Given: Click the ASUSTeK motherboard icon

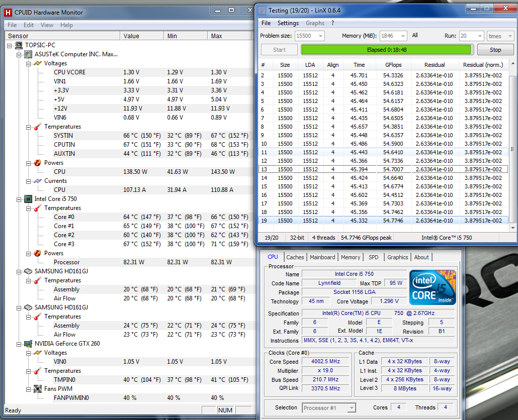Looking at the screenshot, I should click(28, 54).
